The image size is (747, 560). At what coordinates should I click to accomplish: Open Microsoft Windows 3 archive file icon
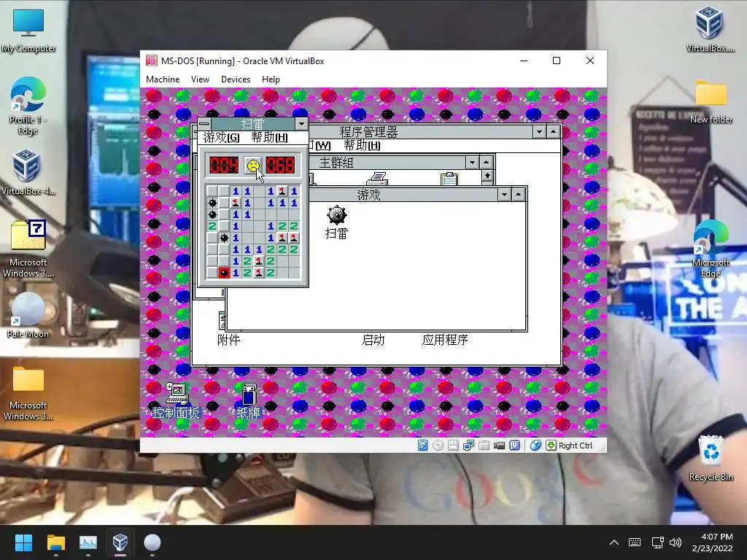[28, 249]
